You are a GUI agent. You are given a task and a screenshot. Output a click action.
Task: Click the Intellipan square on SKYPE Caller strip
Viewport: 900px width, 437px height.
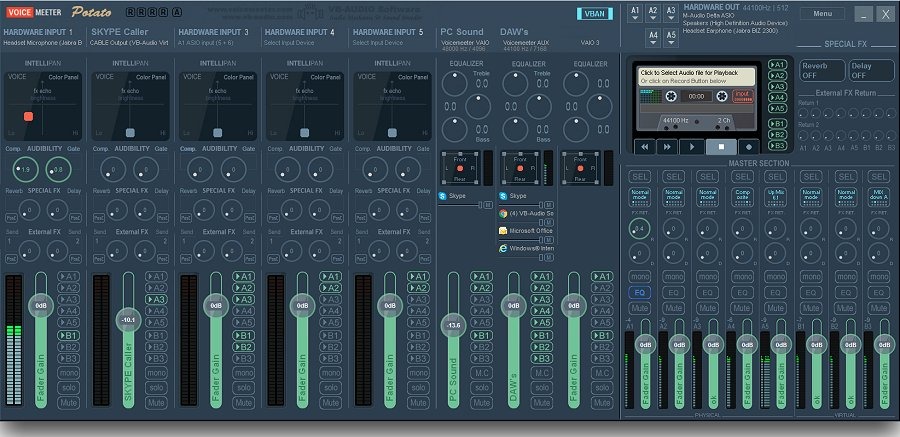(x=130, y=133)
